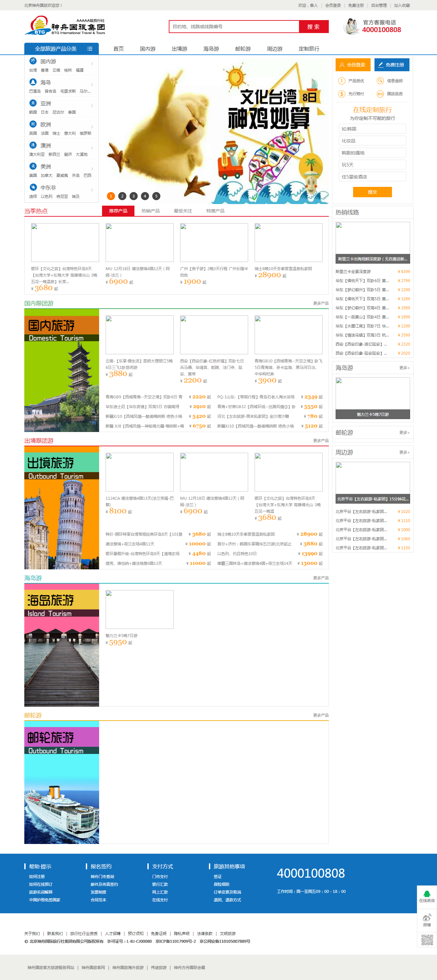Image resolution: width=437 pixels, height=980 pixels.
Task: Expand the 美洲 category chevron
Action: pyautogui.click(x=92, y=168)
